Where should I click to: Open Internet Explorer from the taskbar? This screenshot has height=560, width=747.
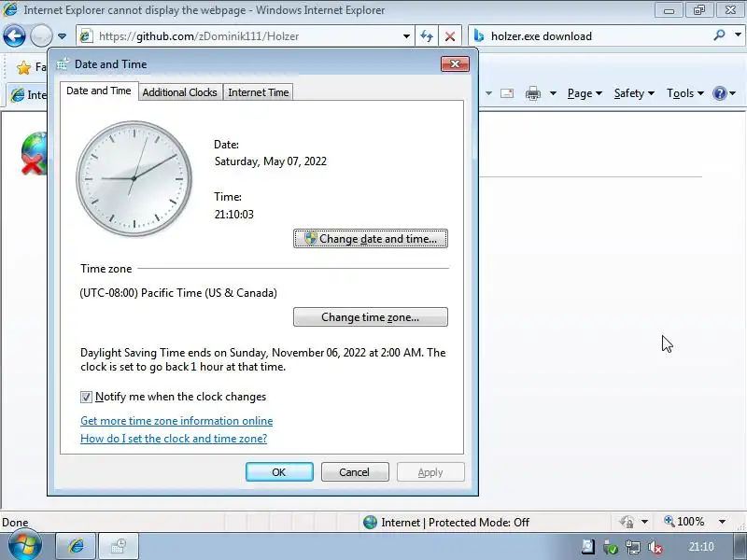tap(77, 546)
